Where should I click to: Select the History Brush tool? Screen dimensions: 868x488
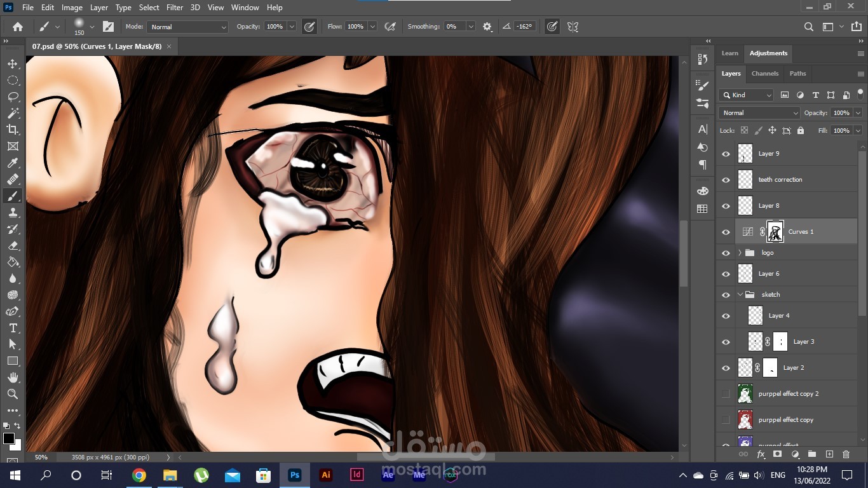tap(13, 229)
